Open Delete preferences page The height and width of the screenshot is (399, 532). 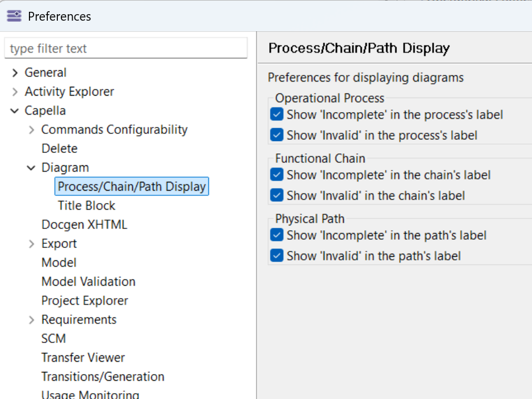(60, 149)
